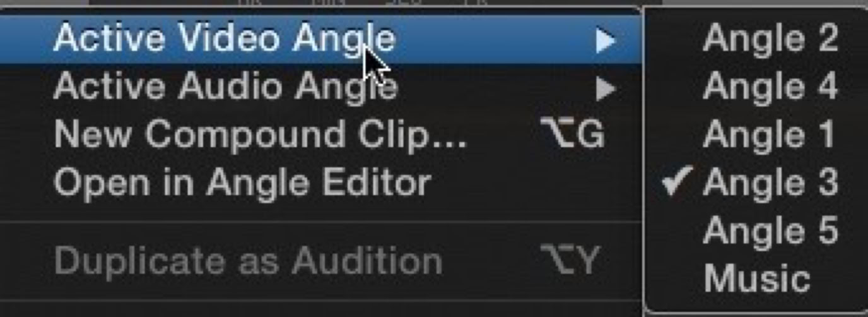The width and height of the screenshot is (868, 317).
Task: Pick Angle 1 as active video angle
Action: [756, 135]
